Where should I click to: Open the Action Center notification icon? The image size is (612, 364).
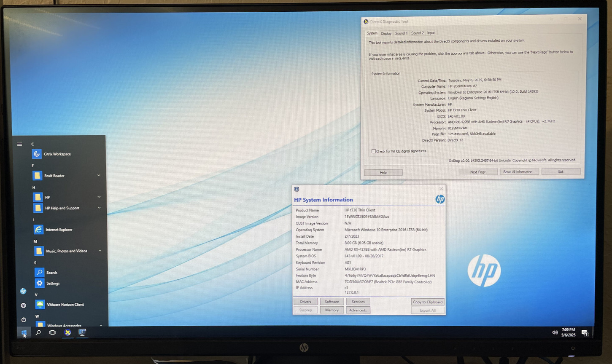[585, 333]
